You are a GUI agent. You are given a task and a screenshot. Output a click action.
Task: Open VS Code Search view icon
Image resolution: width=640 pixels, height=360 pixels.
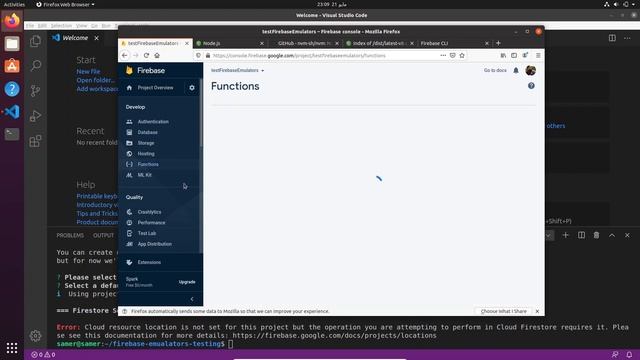pos(36,65)
